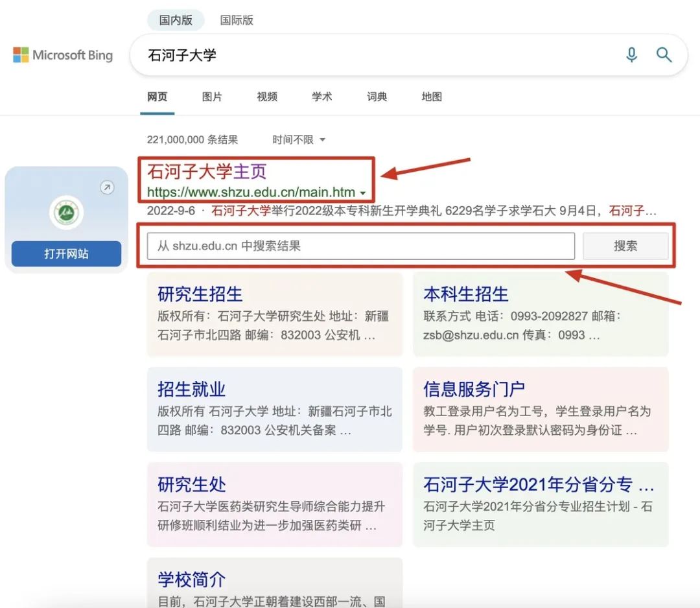Click the Microsoft Bing logo

(x=63, y=55)
